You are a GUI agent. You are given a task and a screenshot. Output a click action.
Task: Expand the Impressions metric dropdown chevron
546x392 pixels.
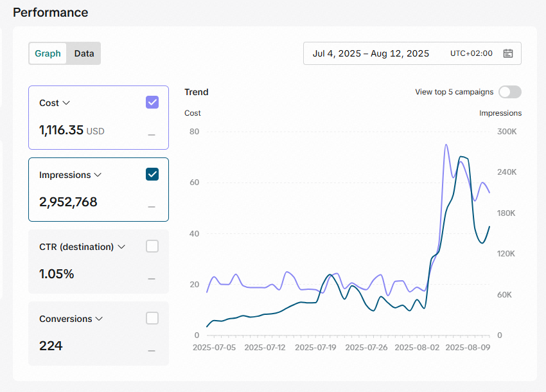pyautogui.click(x=98, y=175)
